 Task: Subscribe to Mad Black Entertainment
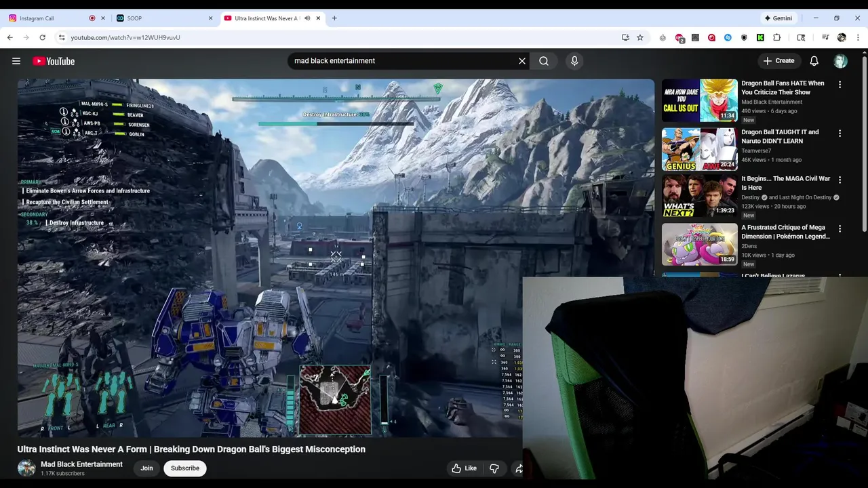(x=185, y=468)
